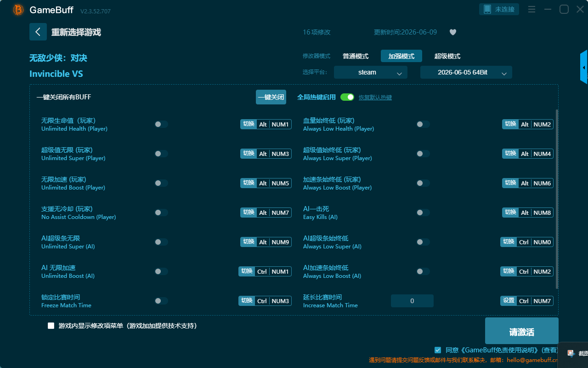Open the 2026-06-05 64Bit version dropdown

pyautogui.click(x=466, y=72)
